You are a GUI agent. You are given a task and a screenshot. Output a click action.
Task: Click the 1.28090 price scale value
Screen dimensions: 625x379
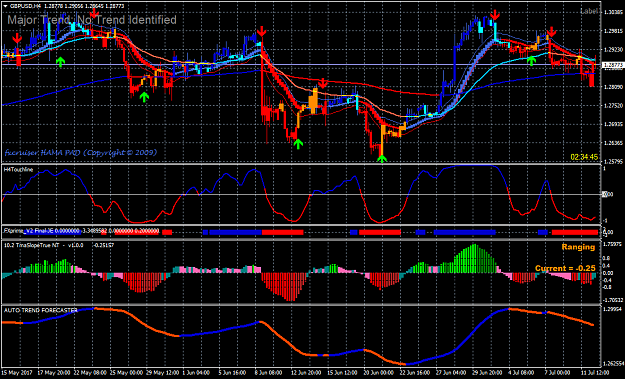click(613, 87)
